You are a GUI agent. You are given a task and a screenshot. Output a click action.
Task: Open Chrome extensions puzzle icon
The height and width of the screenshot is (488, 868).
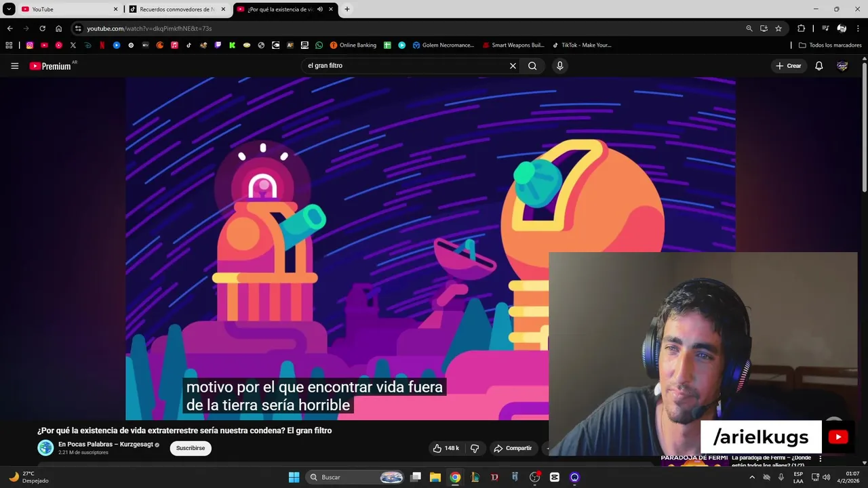pos(801,28)
